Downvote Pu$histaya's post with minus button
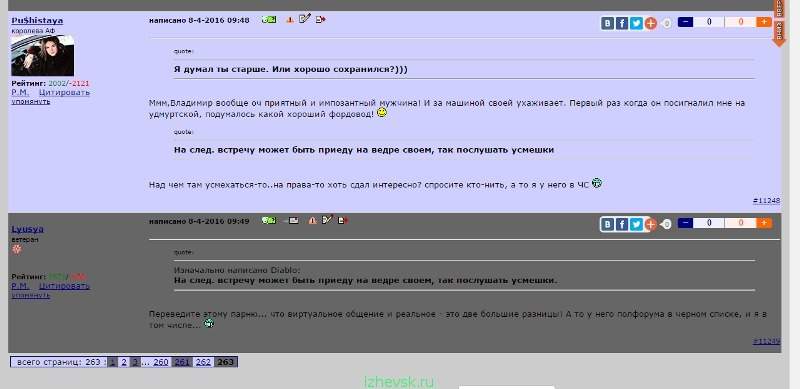The image size is (800, 389). pyautogui.click(x=685, y=22)
